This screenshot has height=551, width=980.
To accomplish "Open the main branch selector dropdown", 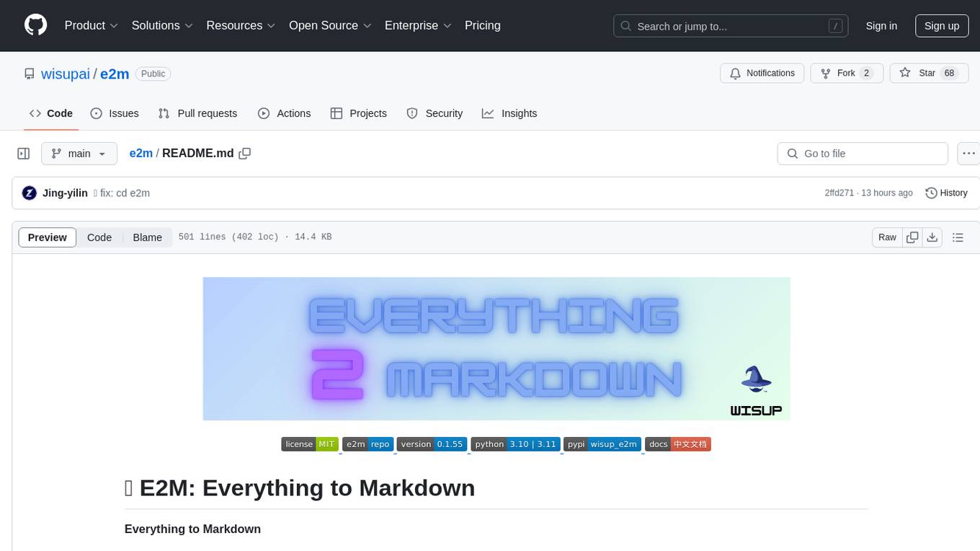I will [79, 154].
